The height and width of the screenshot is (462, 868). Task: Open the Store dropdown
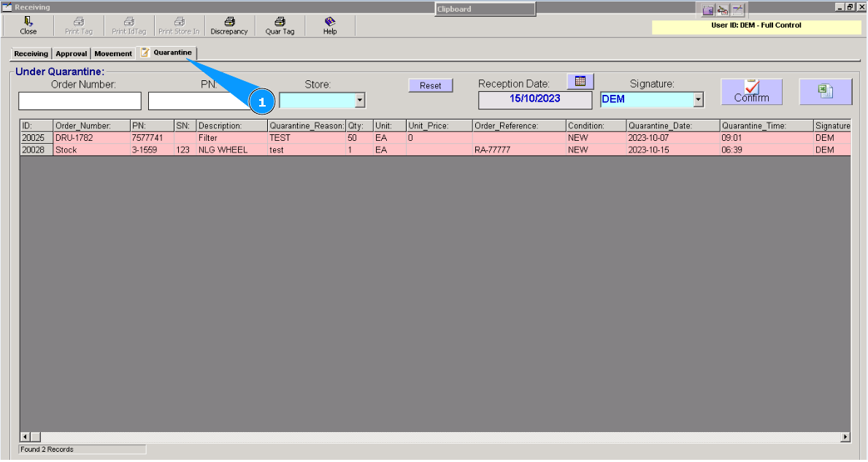click(358, 100)
